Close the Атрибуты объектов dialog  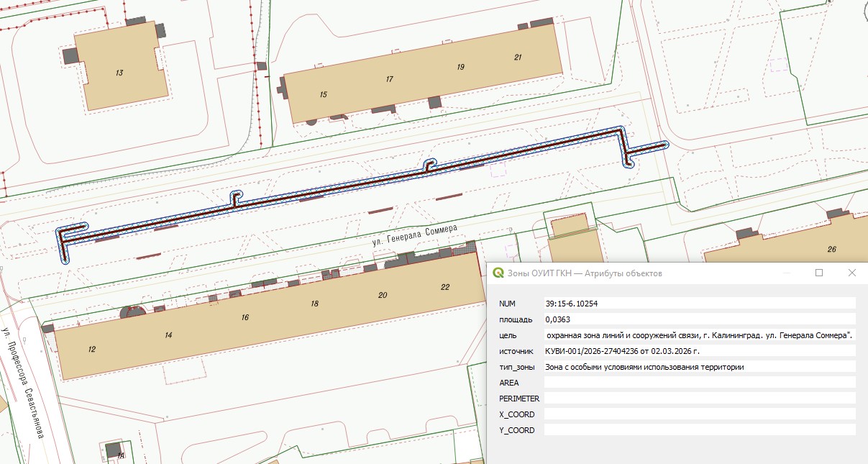point(851,273)
